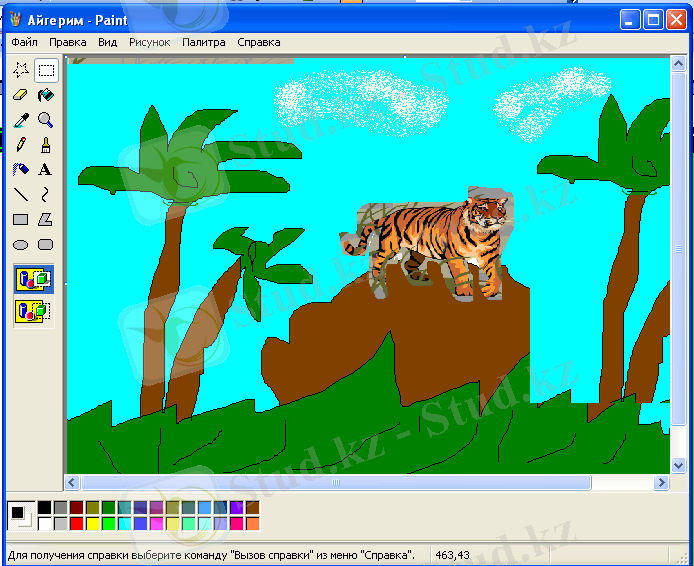Viewport: 694px width, 566px height.
Task: Pick the bright red color swatch
Action: [77, 523]
